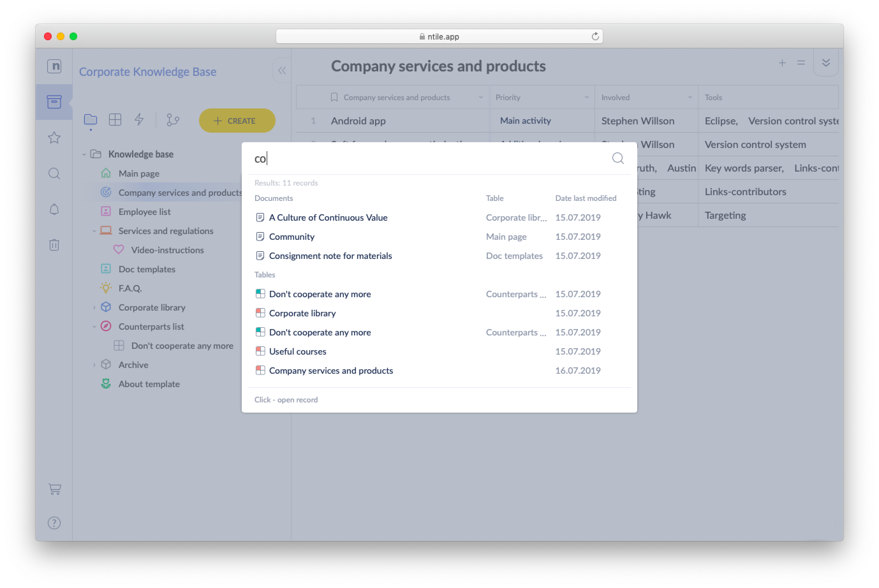879x588 pixels.
Task: Click double-down chevron in top right
Action: [826, 63]
